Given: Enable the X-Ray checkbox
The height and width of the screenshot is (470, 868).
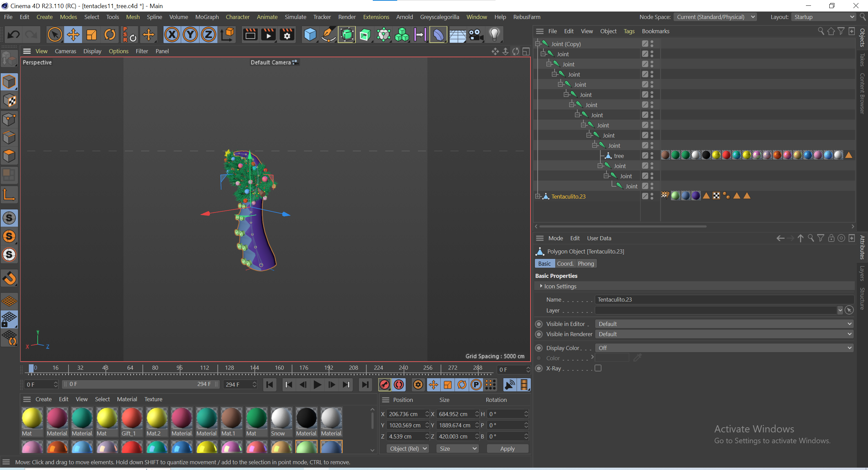Looking at the screenshot, I should point(598,368).
